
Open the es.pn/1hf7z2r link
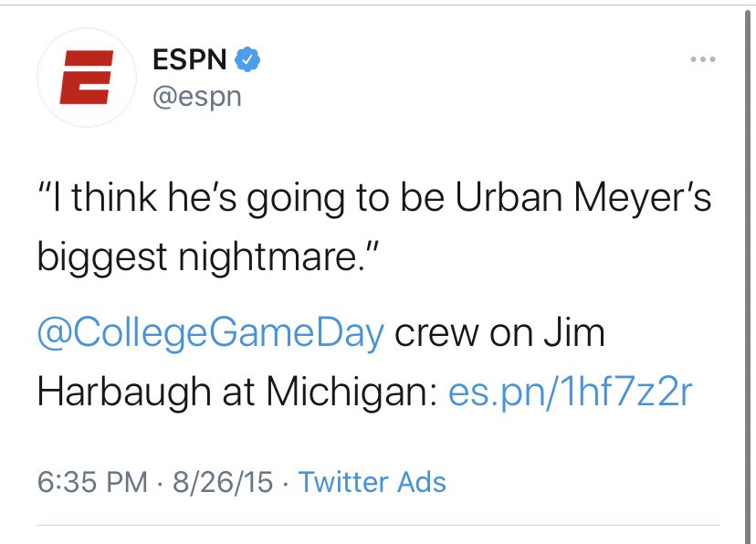coord(572,392)
